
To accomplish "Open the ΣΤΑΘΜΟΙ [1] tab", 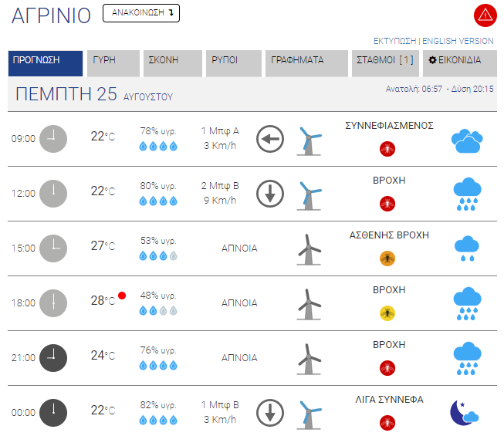I will tap(385, 63).
